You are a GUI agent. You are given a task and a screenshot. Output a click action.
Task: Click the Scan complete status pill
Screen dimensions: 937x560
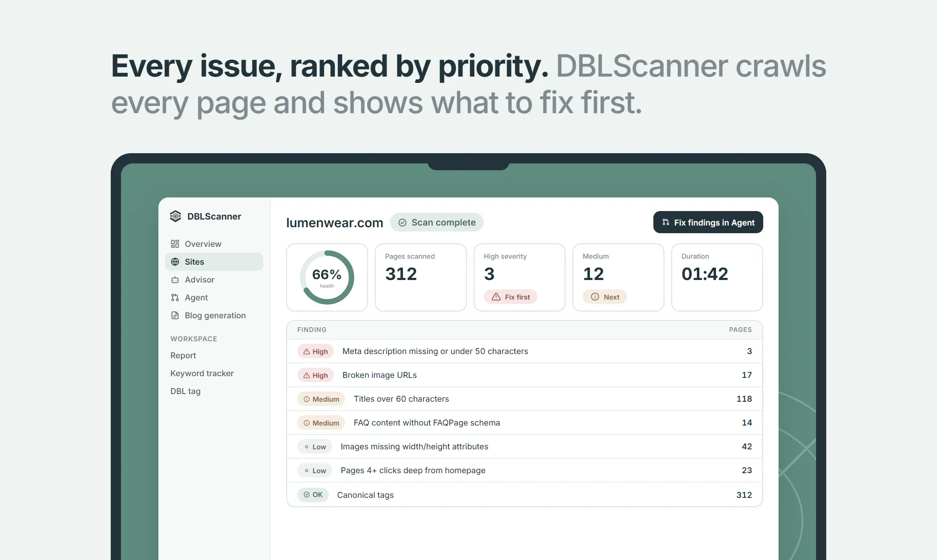(x=437, y=222)
